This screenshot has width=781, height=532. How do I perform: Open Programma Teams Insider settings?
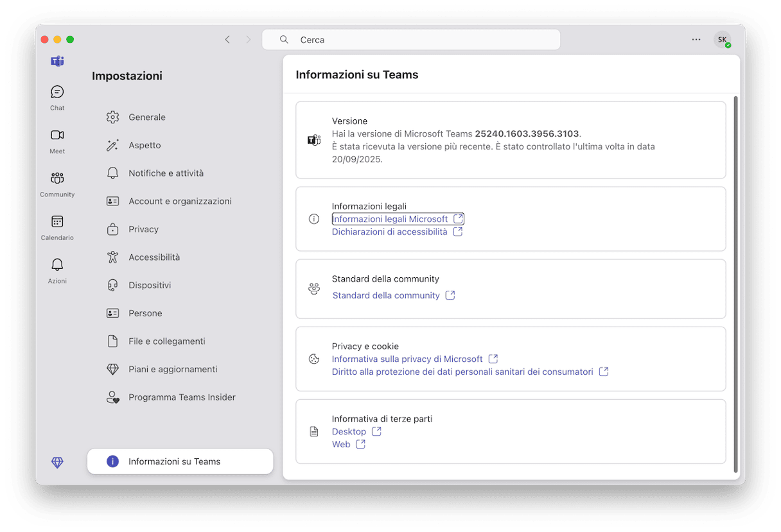[x=182, y=397]
